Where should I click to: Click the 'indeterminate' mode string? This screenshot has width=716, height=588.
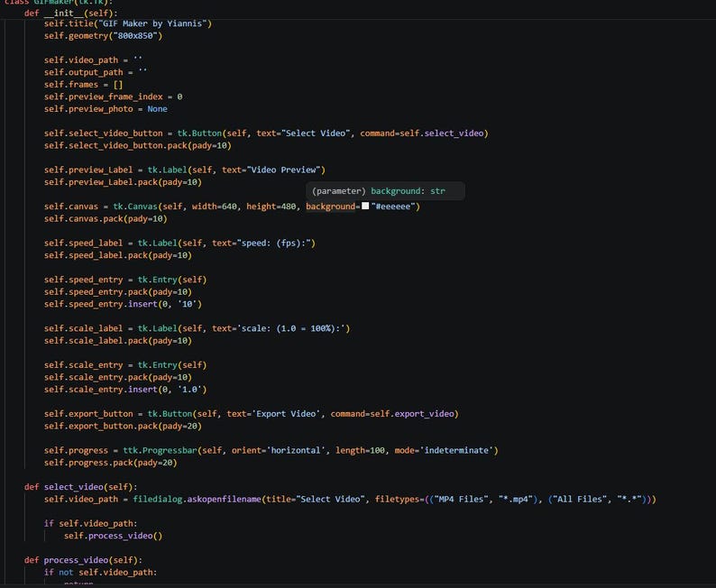(x=456, y=450)
